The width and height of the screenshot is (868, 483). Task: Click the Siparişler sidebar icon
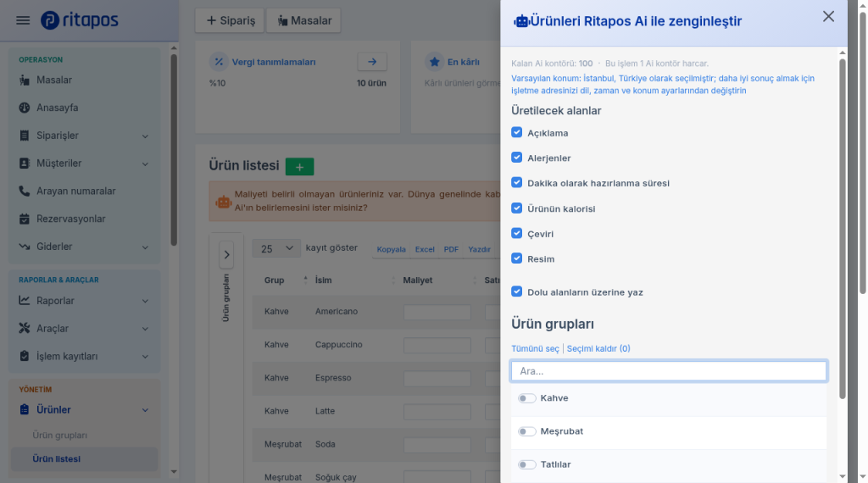[x=25, y=136]
